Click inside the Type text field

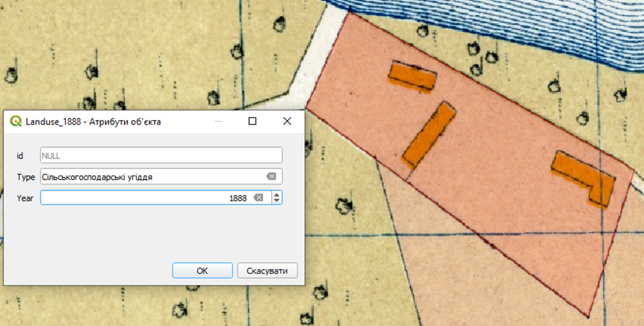point(151,176)
